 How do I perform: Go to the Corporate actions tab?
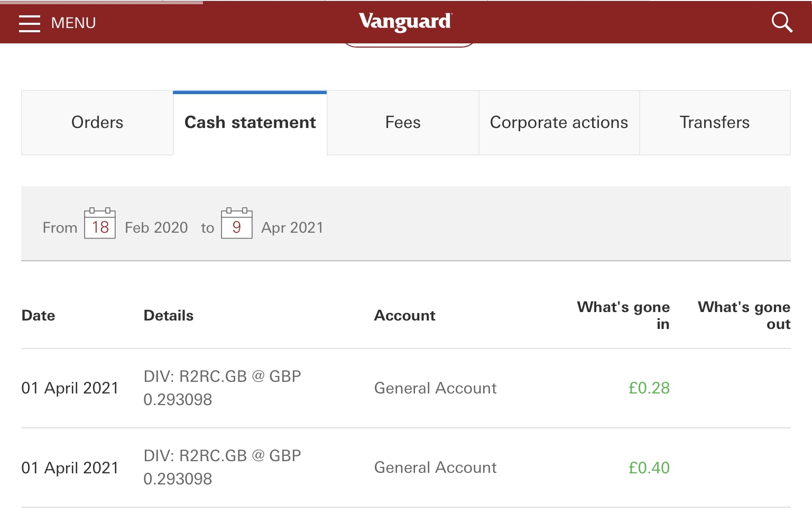(x=559, y=123)
